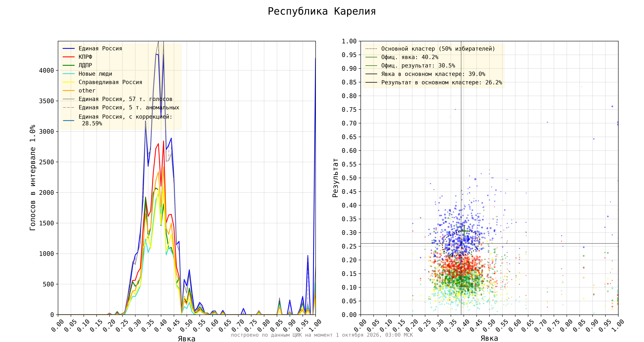Image resolution: width=644 pixels, height=342 pixels.
Task: Click the left chart y-axis tick '2500'
Action: [x=47, y=162]
